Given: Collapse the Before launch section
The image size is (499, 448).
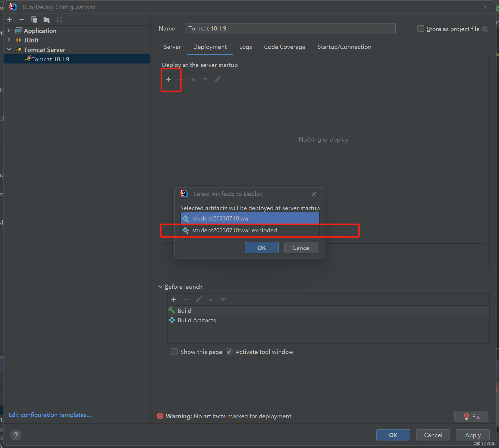Looking at the screenshot, I should (x=160, y=287).
